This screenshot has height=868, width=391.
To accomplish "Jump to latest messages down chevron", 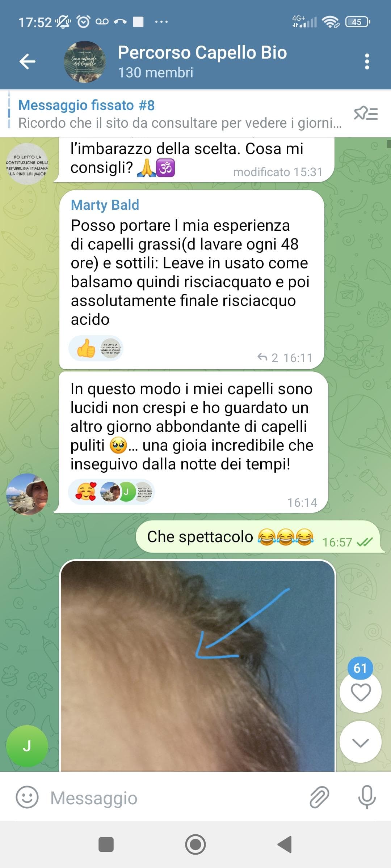I will pyautogui.click(x=361, y=742).
